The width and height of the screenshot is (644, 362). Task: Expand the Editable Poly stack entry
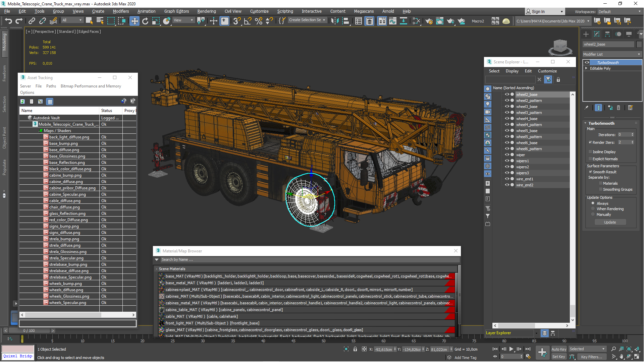[586, 68]
